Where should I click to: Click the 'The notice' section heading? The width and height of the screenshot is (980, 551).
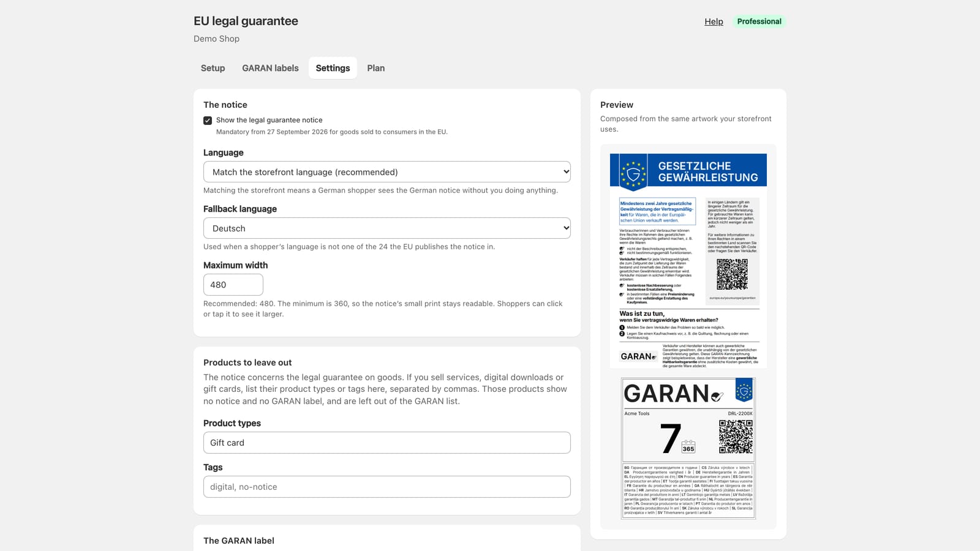tap(225, 105)
